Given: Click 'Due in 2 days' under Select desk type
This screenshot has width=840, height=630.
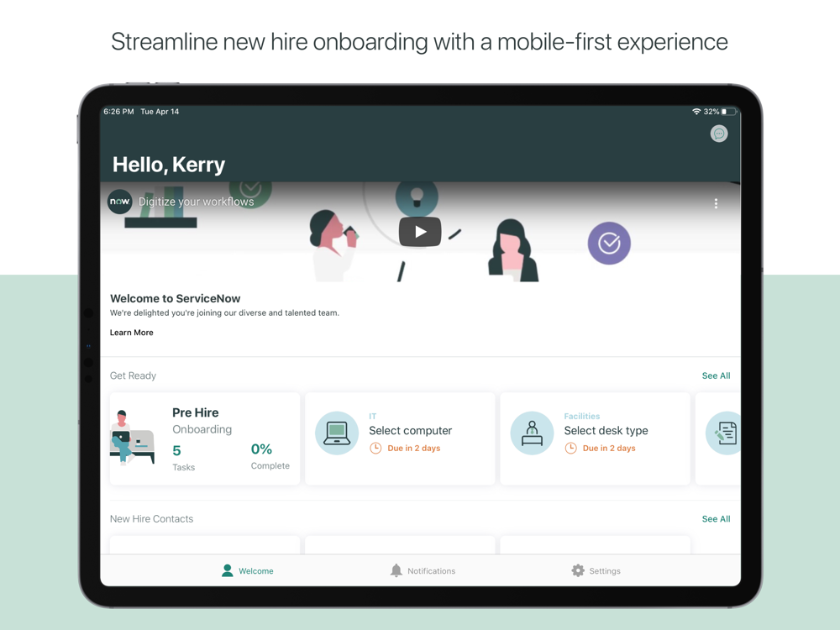Looking at the screenshot, I should coord(608,448).
